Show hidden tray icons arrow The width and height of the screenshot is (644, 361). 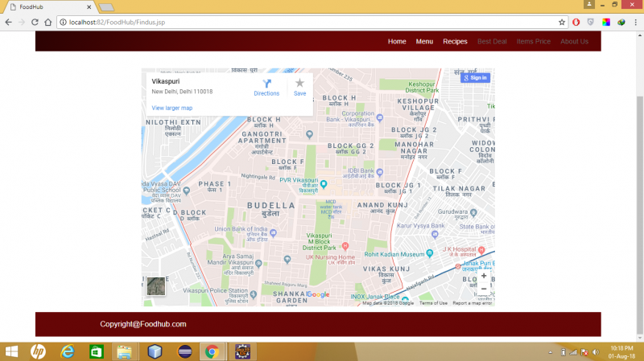point(551,352)
